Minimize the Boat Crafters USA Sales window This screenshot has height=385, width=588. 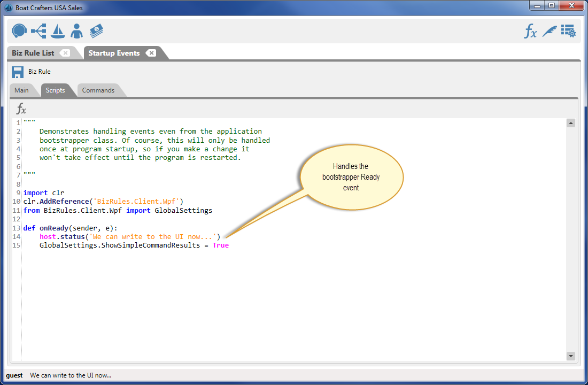(537, 6)
